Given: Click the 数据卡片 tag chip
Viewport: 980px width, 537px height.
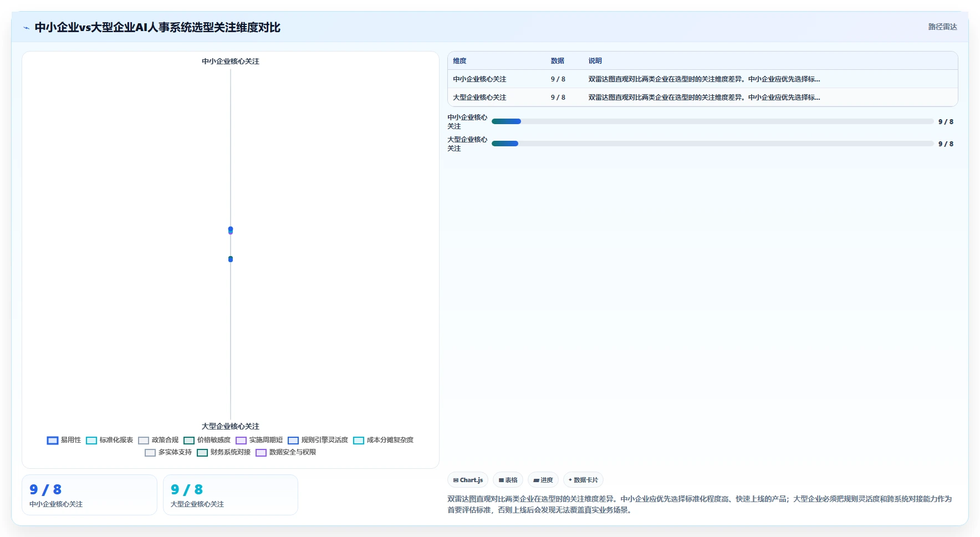Looking at the screenshot, I should [583, 480].
